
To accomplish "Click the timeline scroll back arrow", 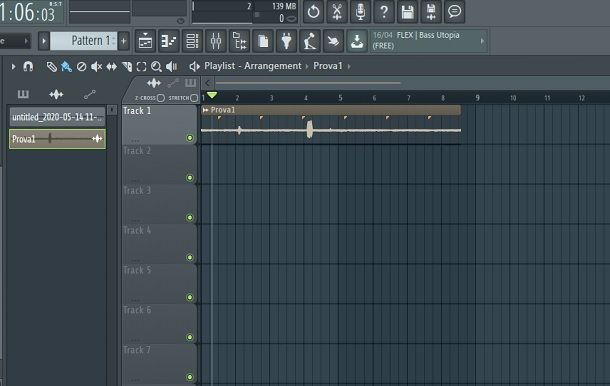I will (x=207, y=83).
